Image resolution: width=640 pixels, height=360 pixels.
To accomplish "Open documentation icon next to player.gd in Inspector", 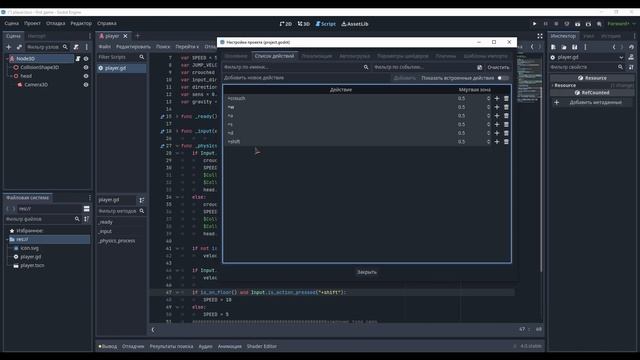I will [x=631, y=57].
